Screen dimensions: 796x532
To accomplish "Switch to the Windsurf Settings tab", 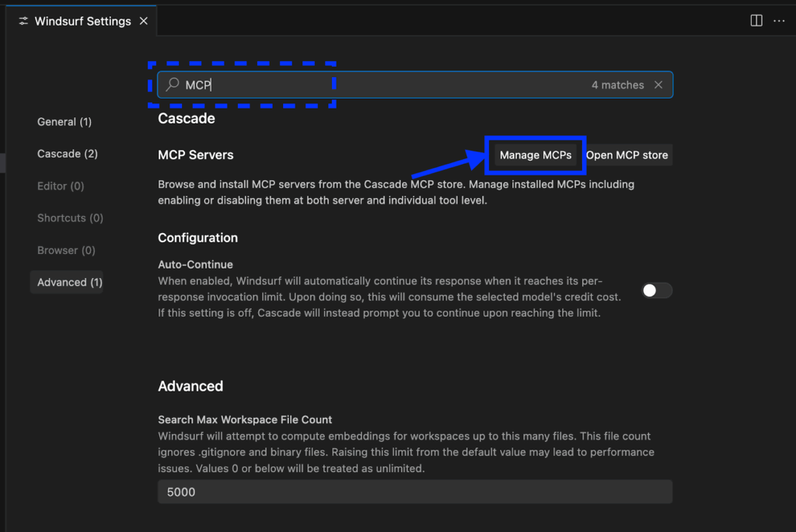I will pos(82,22).
